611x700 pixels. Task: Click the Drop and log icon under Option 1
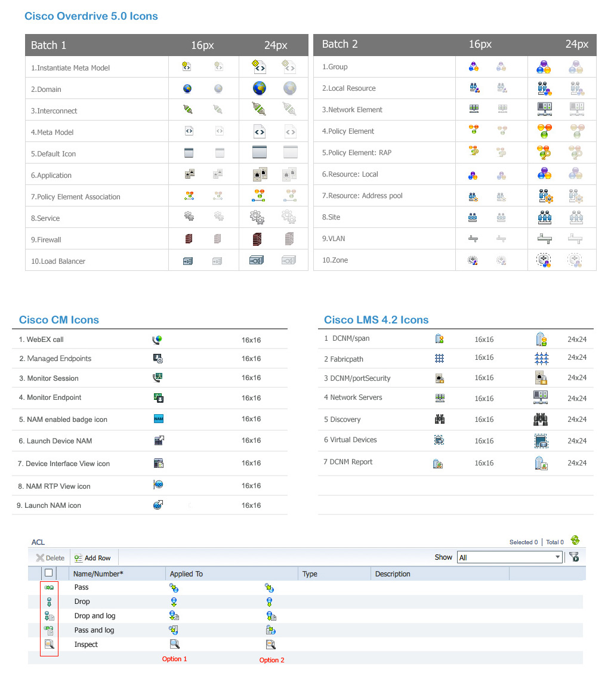tap(174, 616)
